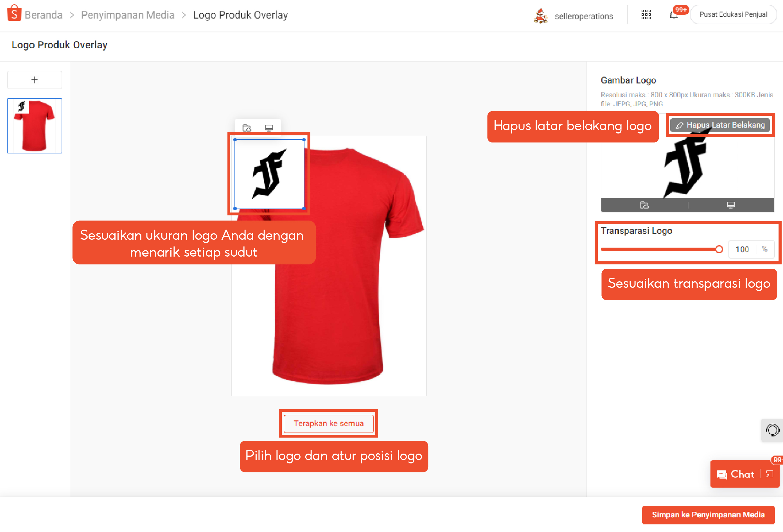The image size is (783, 532).
Task: Select media storage icon above the logo overlay
Action: coord(248,128)
